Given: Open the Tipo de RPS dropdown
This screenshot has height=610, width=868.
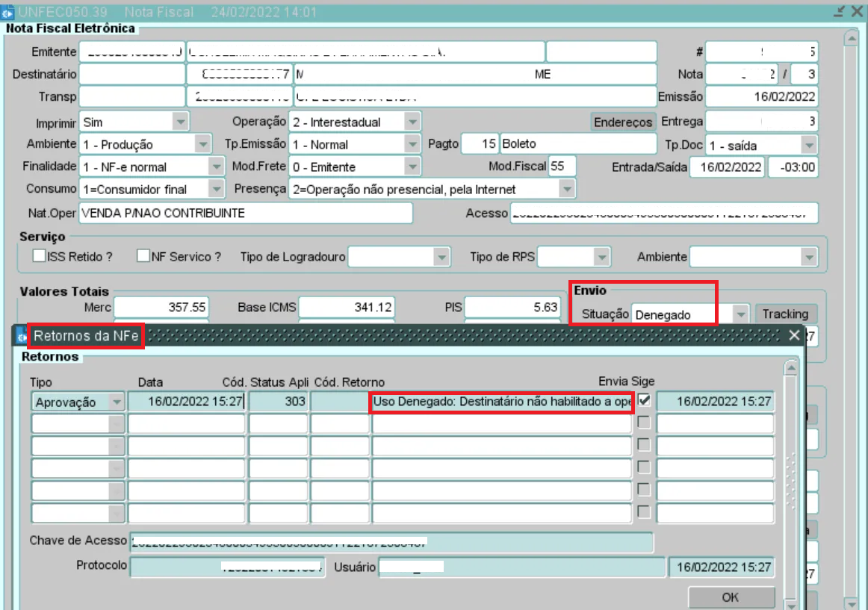Looking at the screenshot, I should point(602,257).
